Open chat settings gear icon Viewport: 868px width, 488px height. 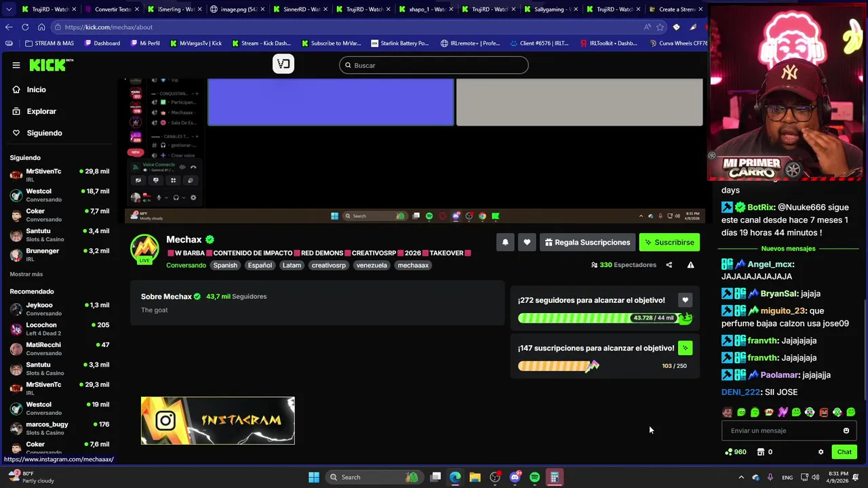(821, 452)
